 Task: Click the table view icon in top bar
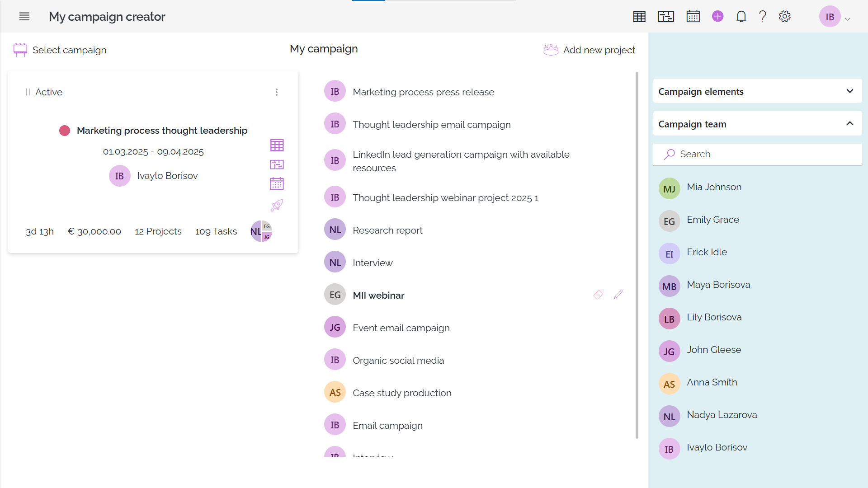(639, 17)
